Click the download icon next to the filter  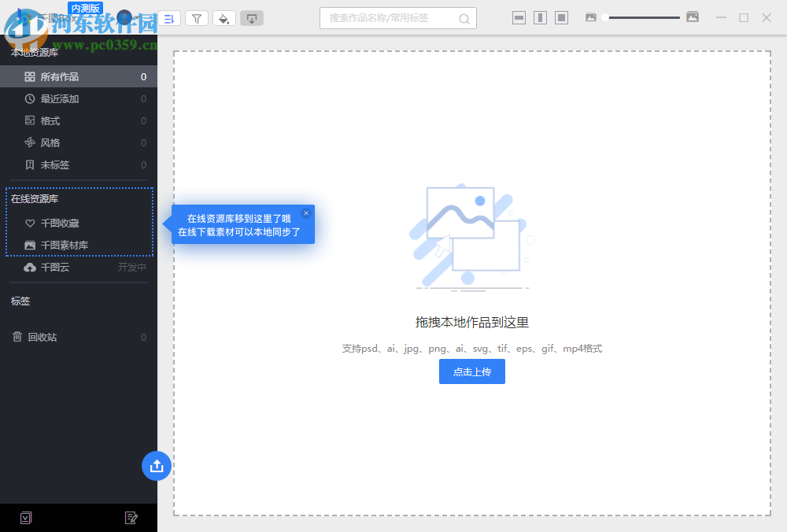pyautogui.click(x=252, y=17)
